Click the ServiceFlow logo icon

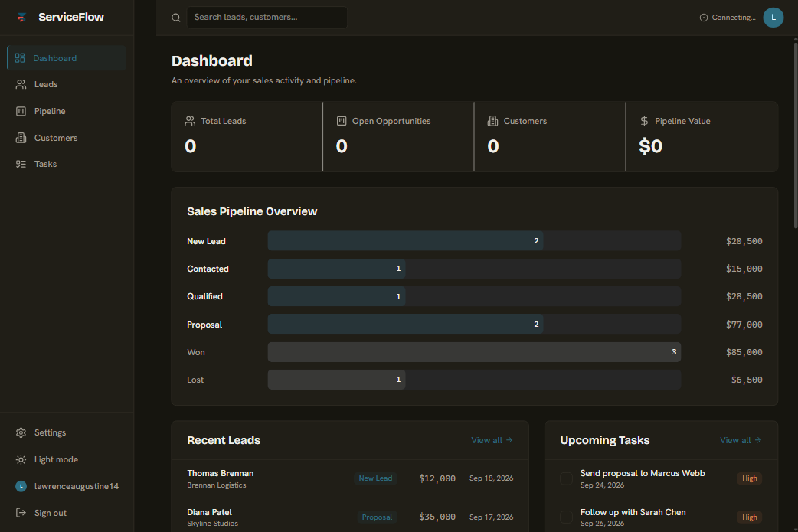coord(21,18)
